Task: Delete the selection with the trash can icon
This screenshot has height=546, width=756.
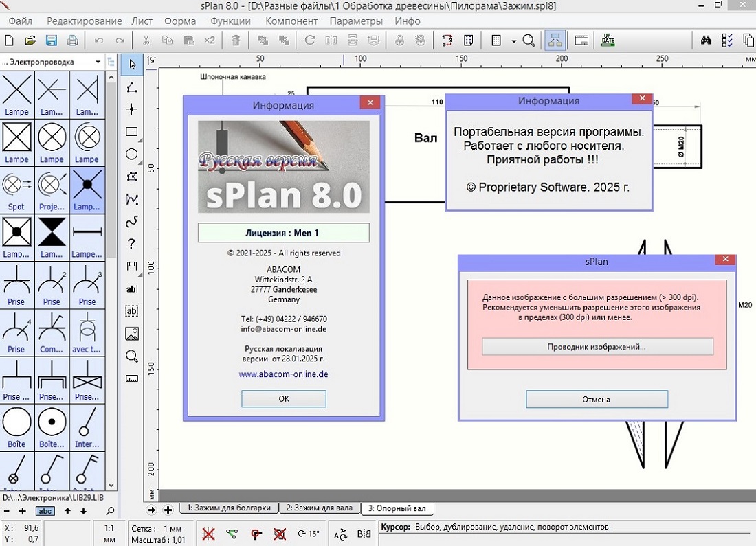Action: tap(236, 41)
